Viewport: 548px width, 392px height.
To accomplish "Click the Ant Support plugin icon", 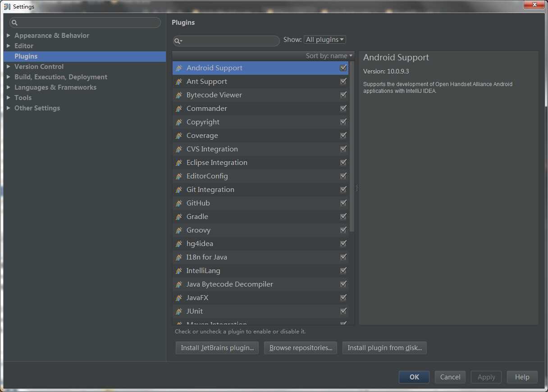I will point(179,82).
